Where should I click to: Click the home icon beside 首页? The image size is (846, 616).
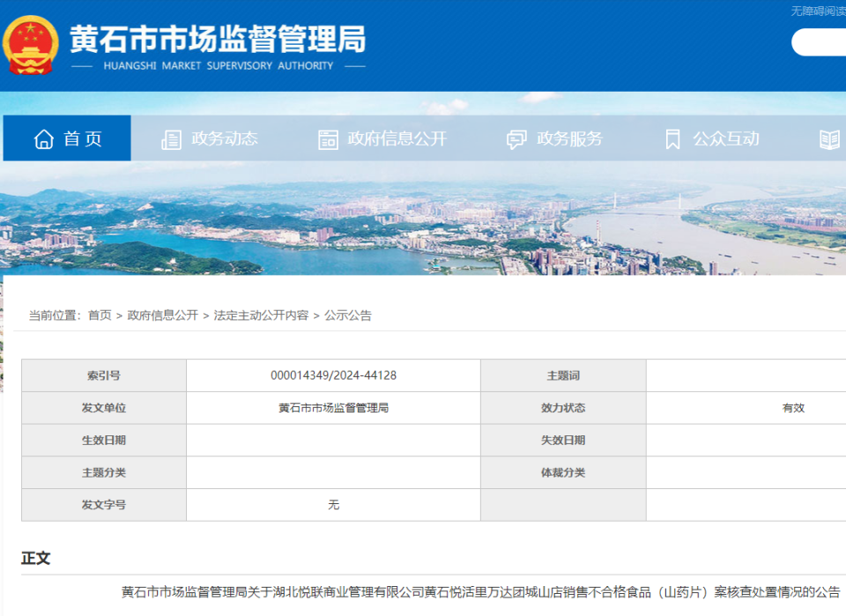click(44, 139)
